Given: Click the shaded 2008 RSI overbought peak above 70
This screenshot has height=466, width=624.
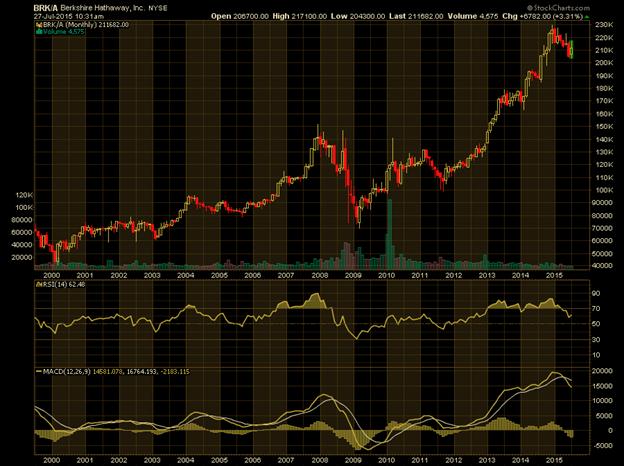Looking at the screenshot, I should click(315, 301).
